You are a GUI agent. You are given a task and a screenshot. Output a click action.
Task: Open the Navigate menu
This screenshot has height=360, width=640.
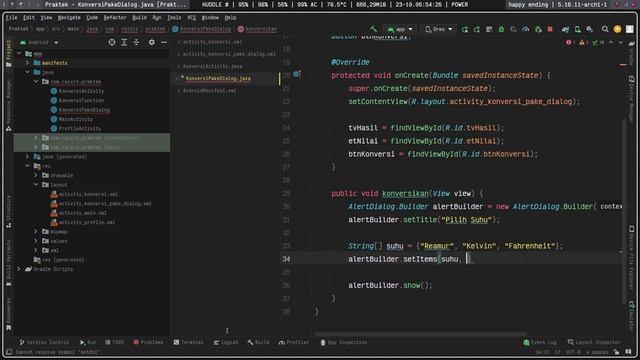click(x=69, y=18)
